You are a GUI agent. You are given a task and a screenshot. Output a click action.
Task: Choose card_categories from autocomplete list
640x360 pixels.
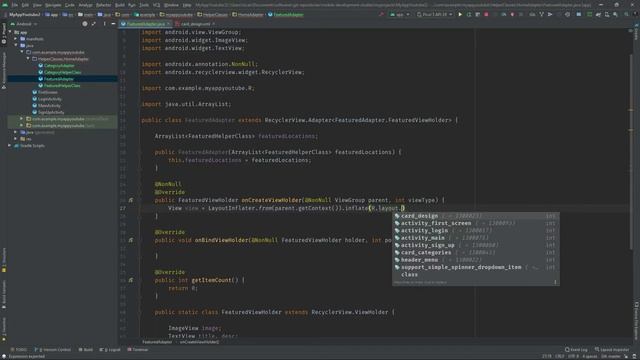click(x=476, y=253)
